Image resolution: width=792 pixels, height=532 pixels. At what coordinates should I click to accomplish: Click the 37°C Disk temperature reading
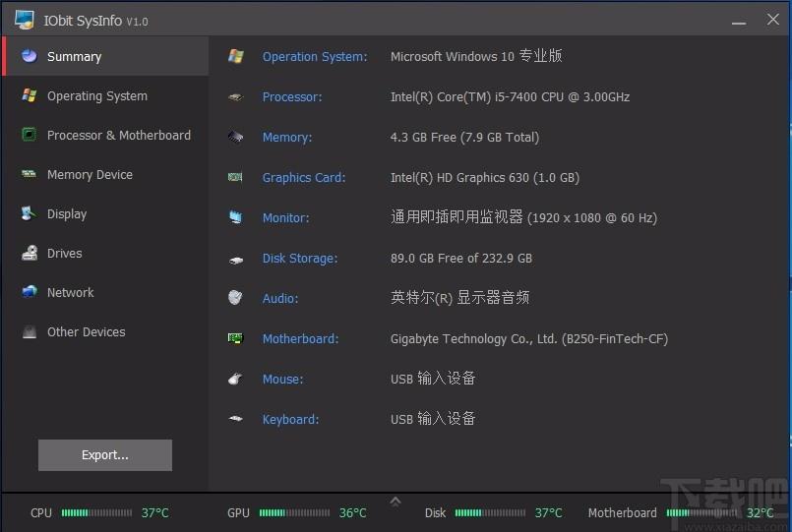(x=548, y=512)
